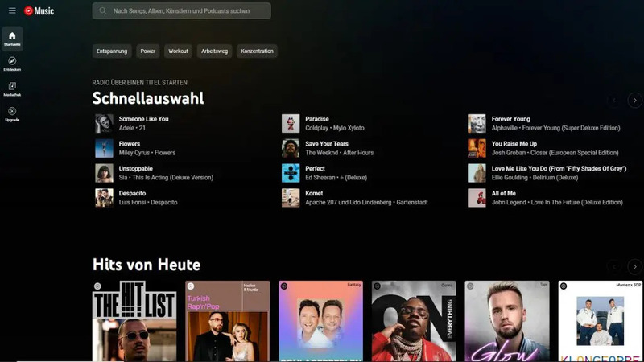
Task: Open song title Unstoppable
Action: click(x=135, y=169)
